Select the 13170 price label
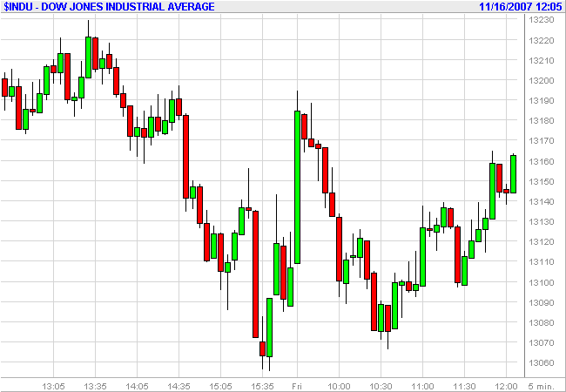This screenshot has width=566, height=392. coord(541,141)
